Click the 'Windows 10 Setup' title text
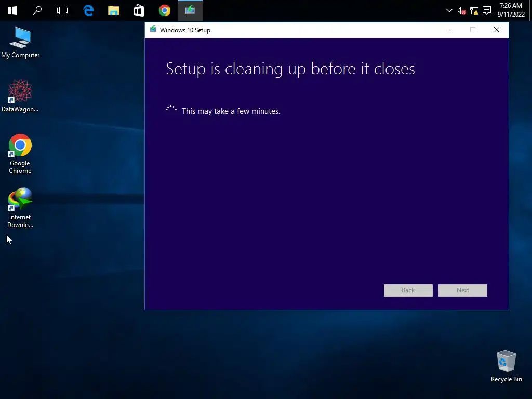 pyautogui.click(x=185, y=30)
